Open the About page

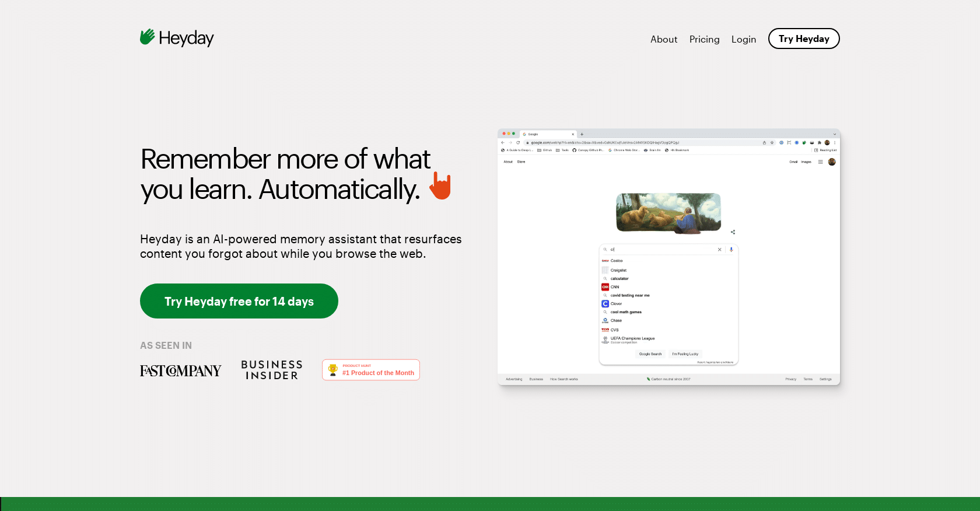(x=663, y=39)
